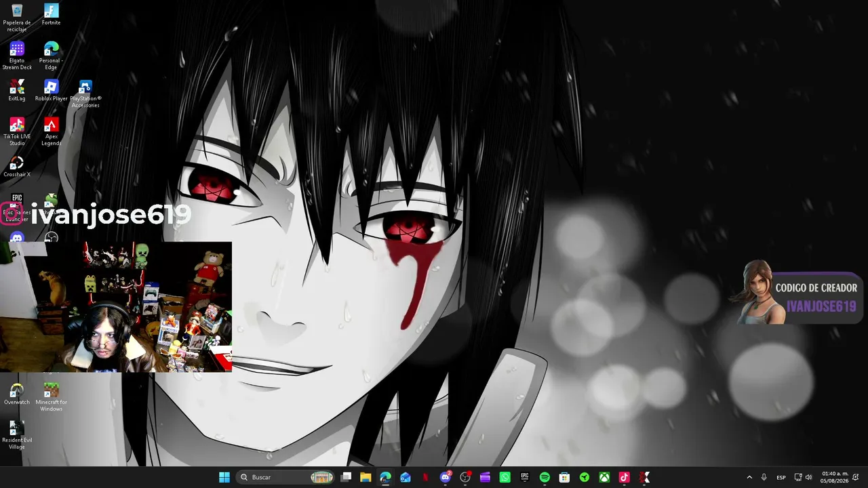Click the Personal - Edge desktop shortcut
Image resolution: width=868 pixels, height=488 pixels.
pos(51,56)
